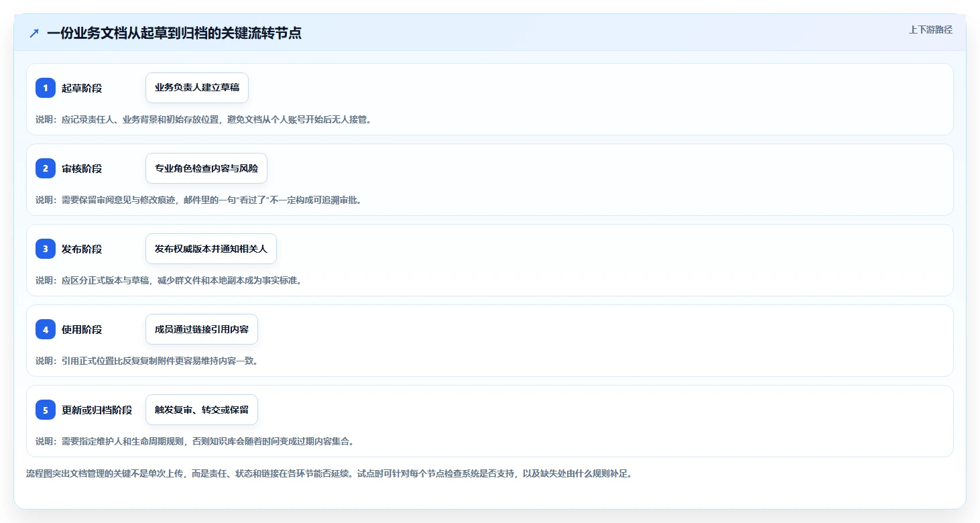Click the 成员通过链接引用内容 node box
The width and height of the screenshot is (980, 523).
click(x=202, y=329)
